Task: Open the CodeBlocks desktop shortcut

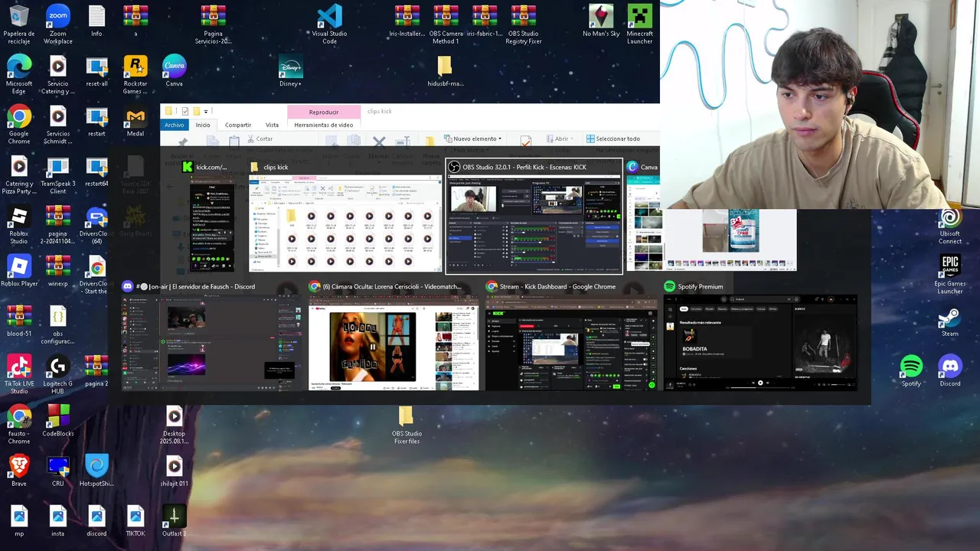Action: tap(58, 420)
